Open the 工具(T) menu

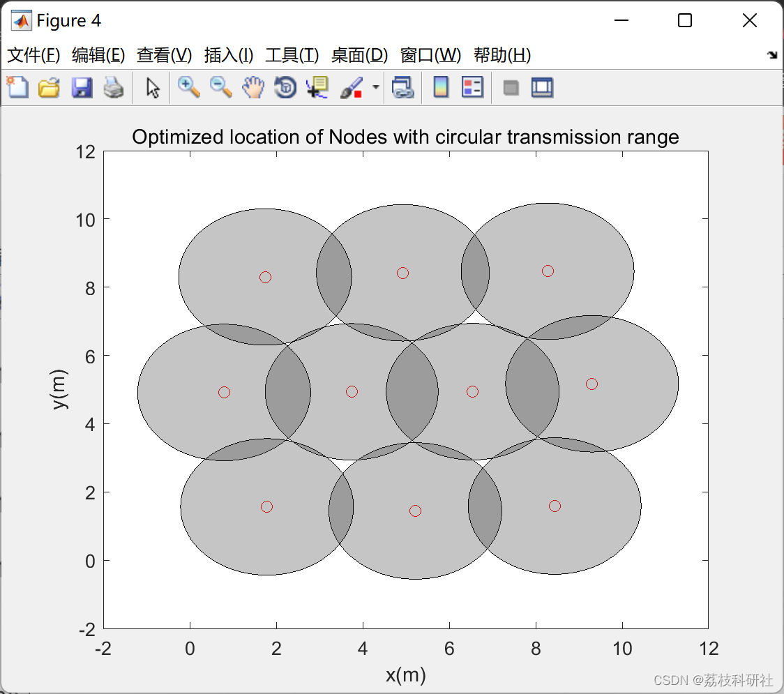click(x=292, y=55)
